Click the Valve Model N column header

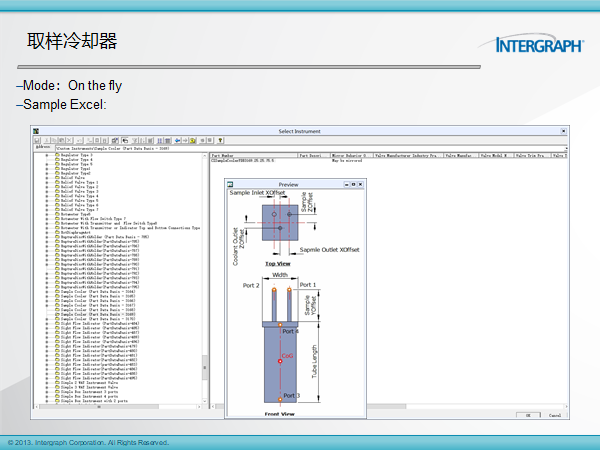(x=496, y=156)
